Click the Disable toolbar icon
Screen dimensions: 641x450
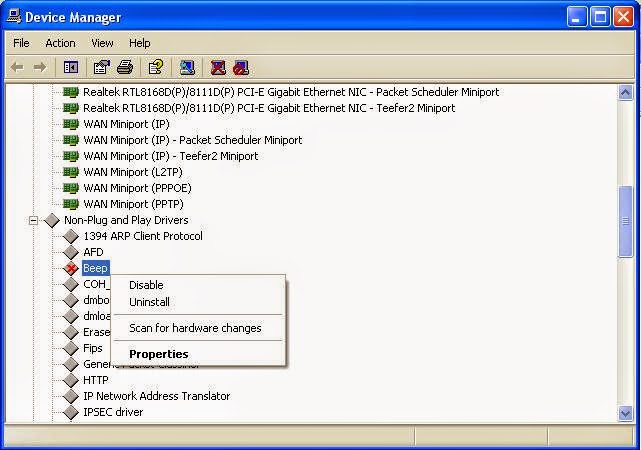click(241, 67)
